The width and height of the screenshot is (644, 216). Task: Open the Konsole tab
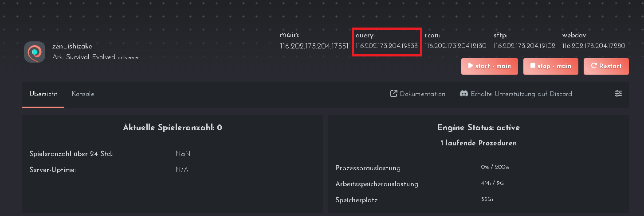coord(83,94)
